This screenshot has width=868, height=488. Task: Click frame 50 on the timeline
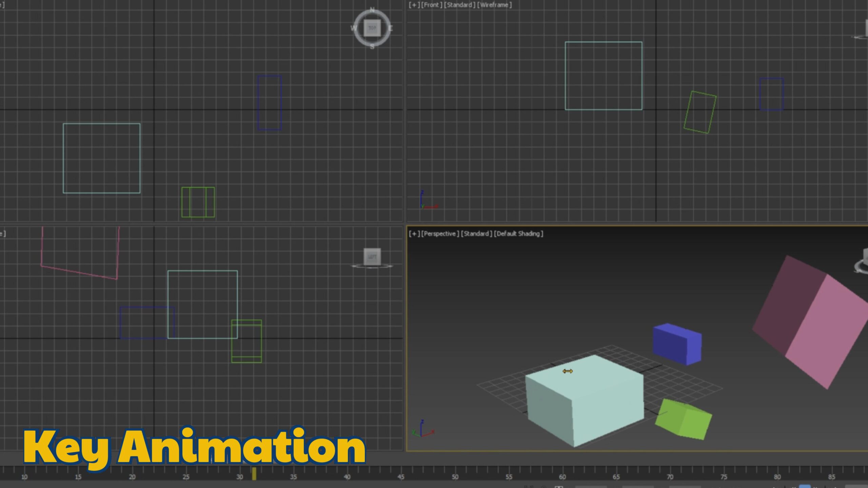pyautogui.click(x=455, y=477)
